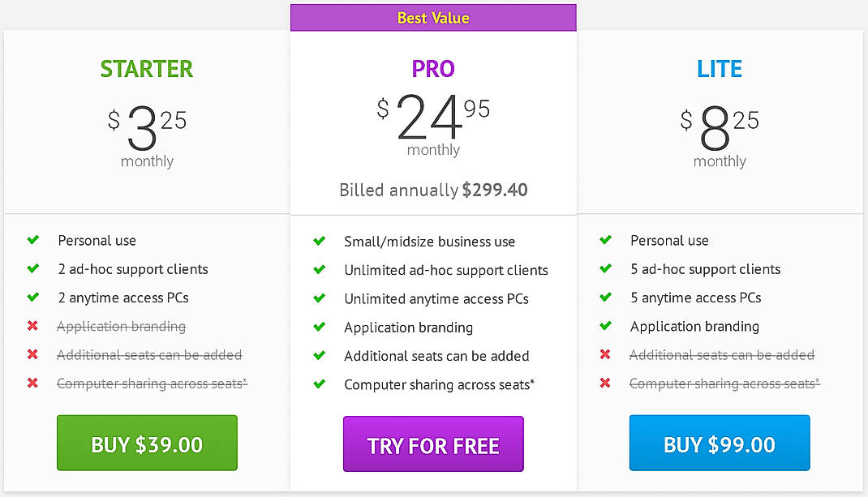Click the red cross next to Application branding
Screen dimensions: 868x497
pos(32,327)
